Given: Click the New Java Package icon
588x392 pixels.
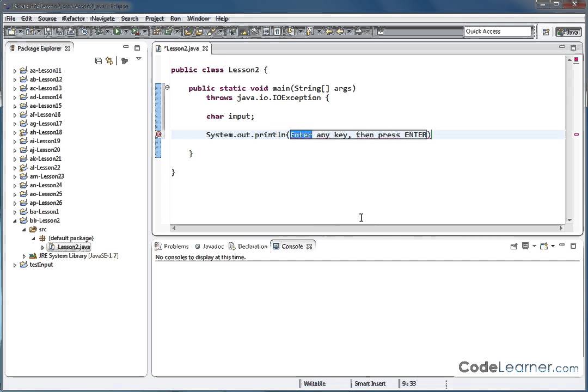Looking at the screenshot, I should pos(156,32).
